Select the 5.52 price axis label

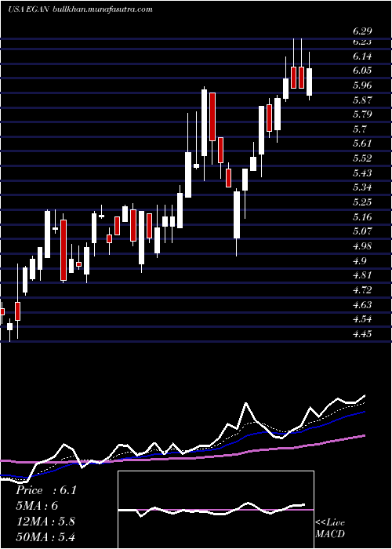click(362, 158)
